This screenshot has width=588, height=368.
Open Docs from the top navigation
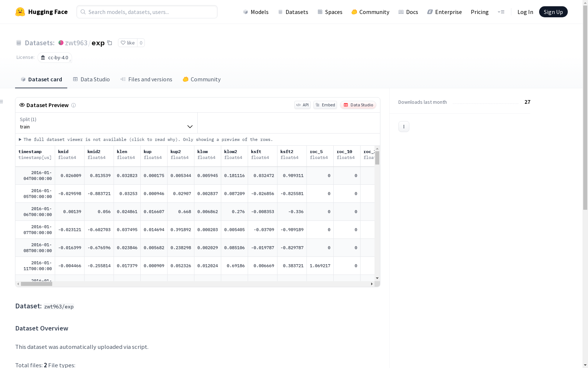coord(408,12)
